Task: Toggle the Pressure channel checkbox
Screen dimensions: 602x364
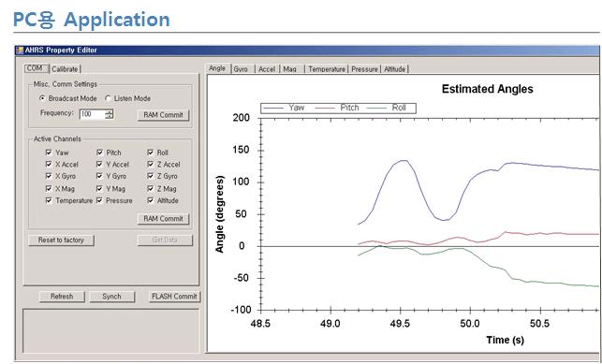Action: (x=99, y=200)
